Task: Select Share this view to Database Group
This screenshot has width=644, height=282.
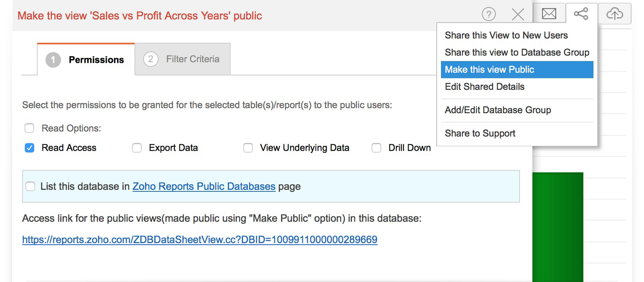Action: 517,52
